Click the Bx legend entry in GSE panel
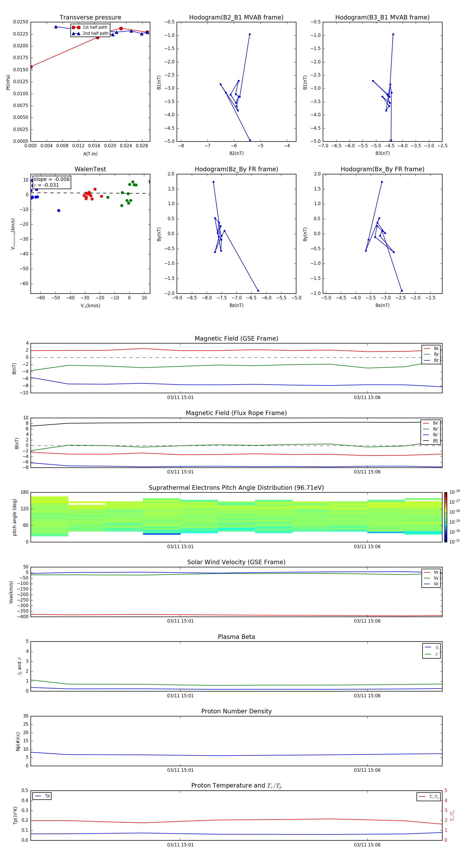Image resolution: width=473 pixels, height=868 pixels. 431,349
